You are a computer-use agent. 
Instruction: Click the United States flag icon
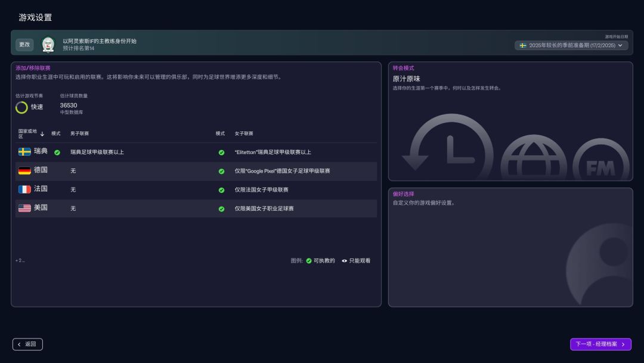[x=24, y=208]
